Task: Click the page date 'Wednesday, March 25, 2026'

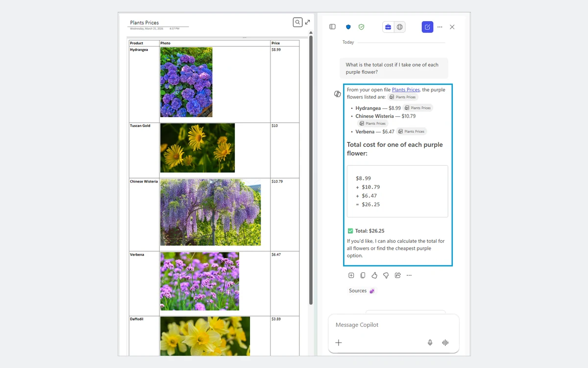Action: 147,29
